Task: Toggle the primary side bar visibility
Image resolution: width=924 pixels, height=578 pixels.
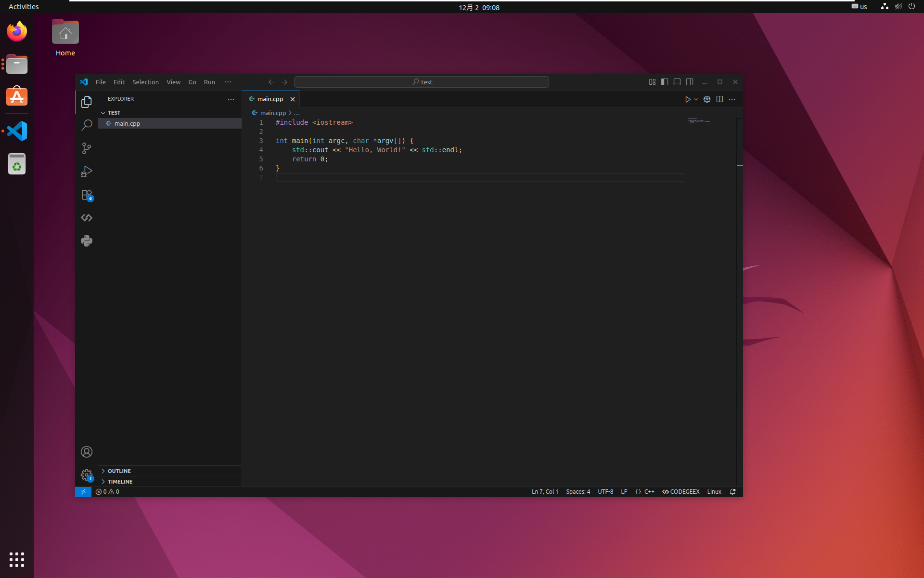Action: pos(665,82)
